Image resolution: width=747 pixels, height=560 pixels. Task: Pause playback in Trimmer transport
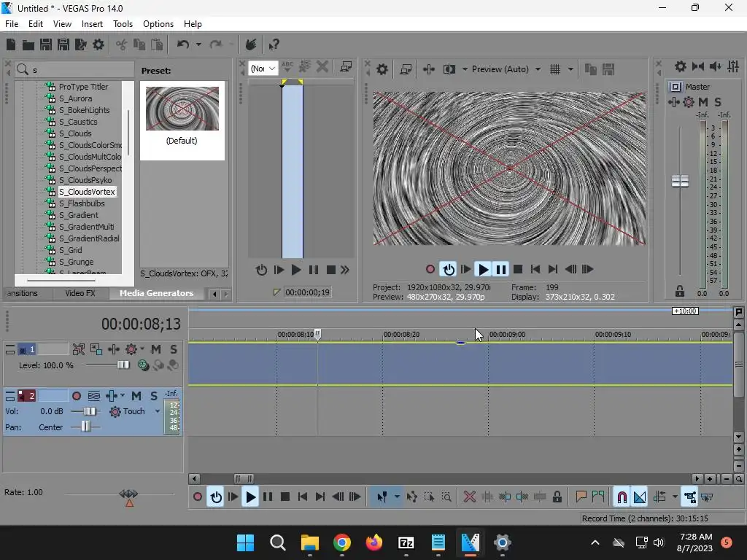(314, 270)
